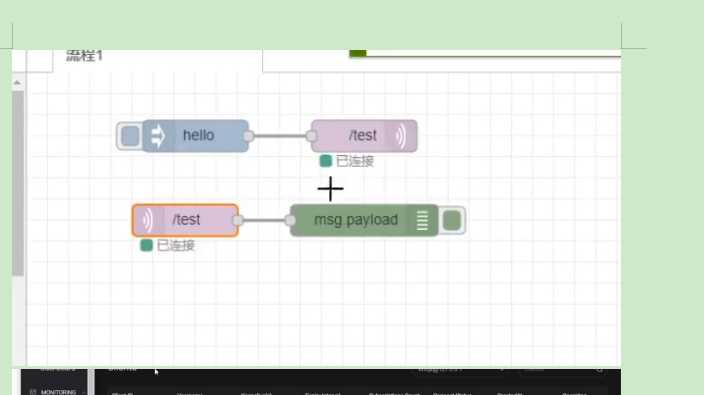Select the hello inject node
This screenshot has width=704, height=395.
(x=196, y=136)
